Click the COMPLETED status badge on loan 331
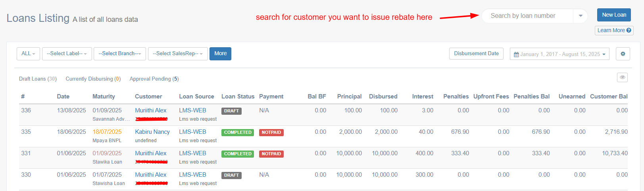Viewport: 644px width, 191px height. [237, 154]
